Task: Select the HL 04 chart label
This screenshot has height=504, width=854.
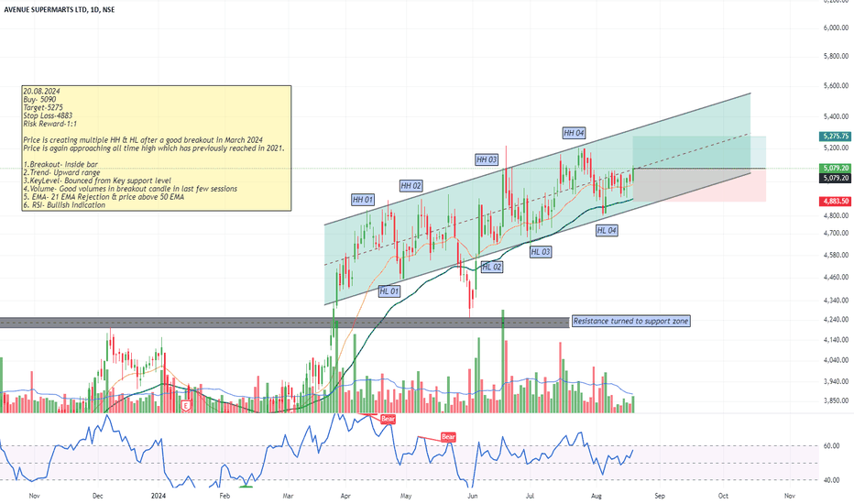Action: click(x=607, y=231)
